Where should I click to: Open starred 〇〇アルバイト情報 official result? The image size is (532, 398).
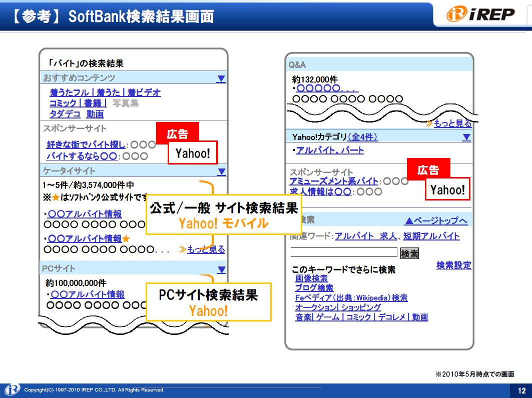click(x=85, y=238)
